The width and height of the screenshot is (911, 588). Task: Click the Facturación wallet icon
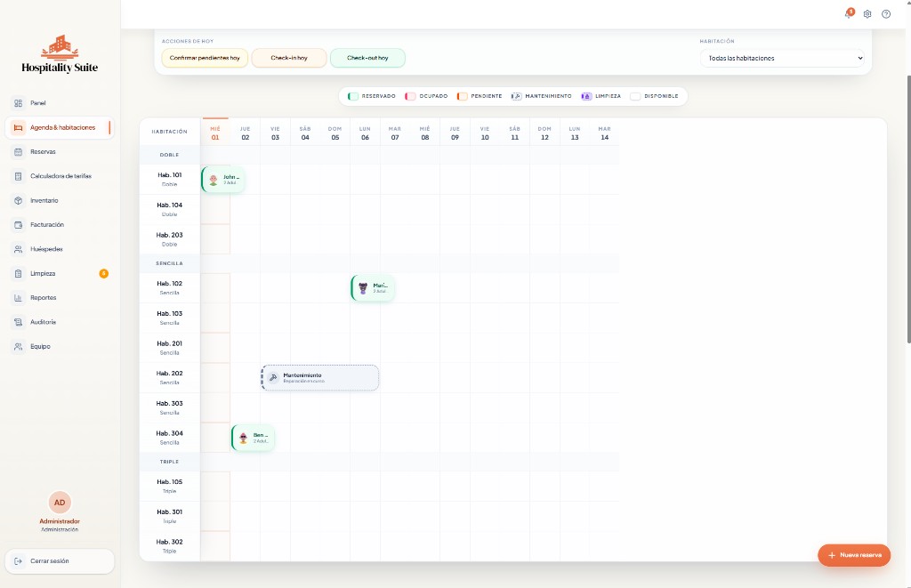coord(19,225)
